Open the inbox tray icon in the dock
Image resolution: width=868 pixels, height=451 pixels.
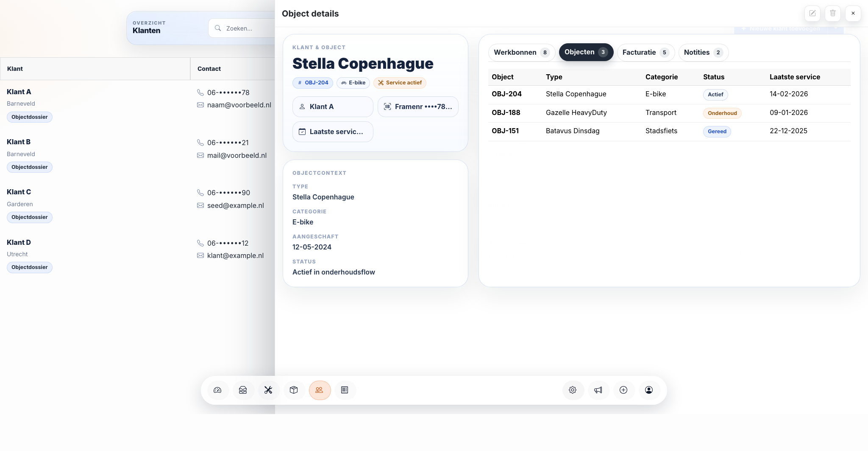point(243,390)
